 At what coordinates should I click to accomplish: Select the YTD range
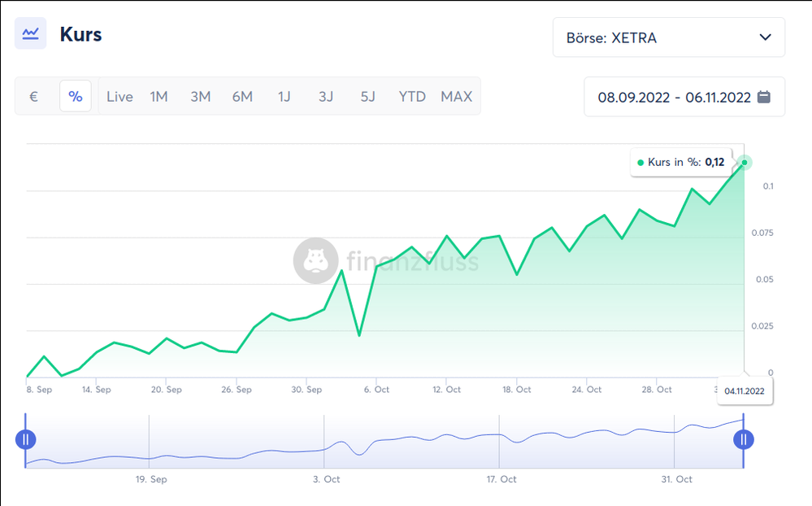[x=412, y=96]
